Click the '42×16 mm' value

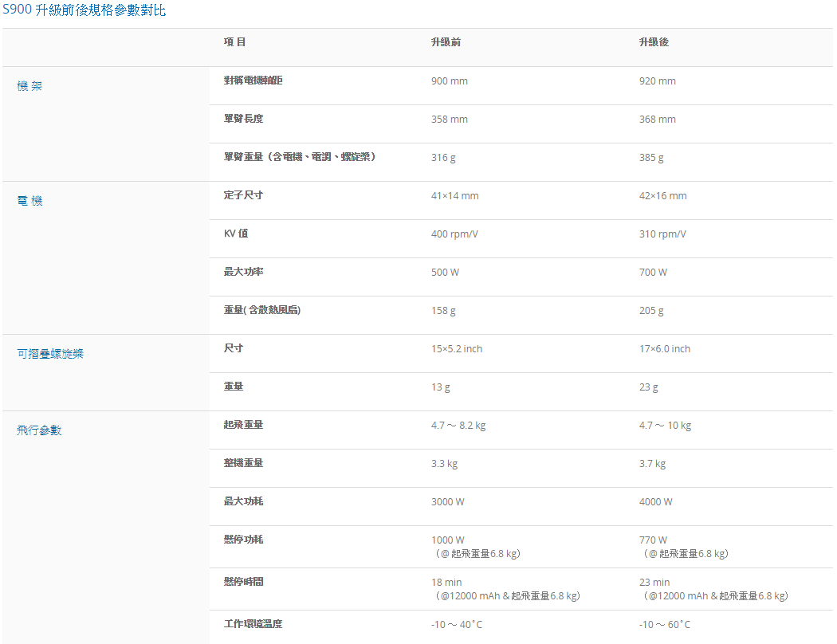click(x=663, y=196)
